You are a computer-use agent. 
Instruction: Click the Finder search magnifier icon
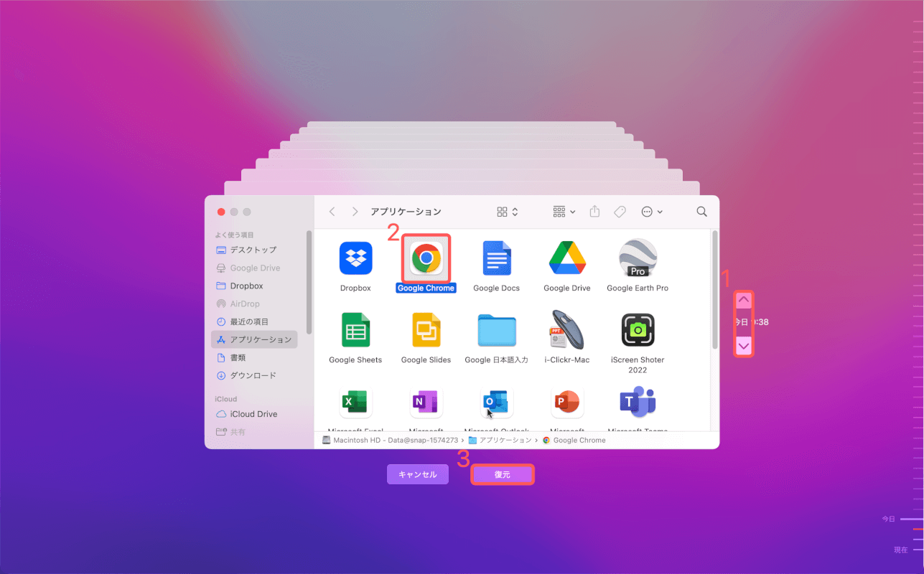702,212
